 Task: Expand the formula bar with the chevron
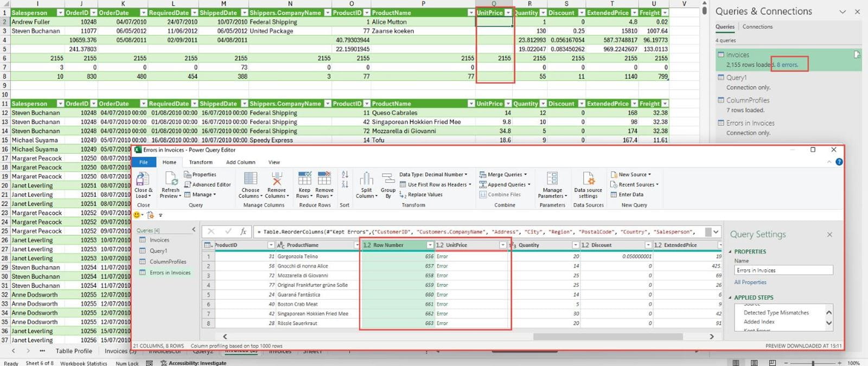tap(716, 232)
